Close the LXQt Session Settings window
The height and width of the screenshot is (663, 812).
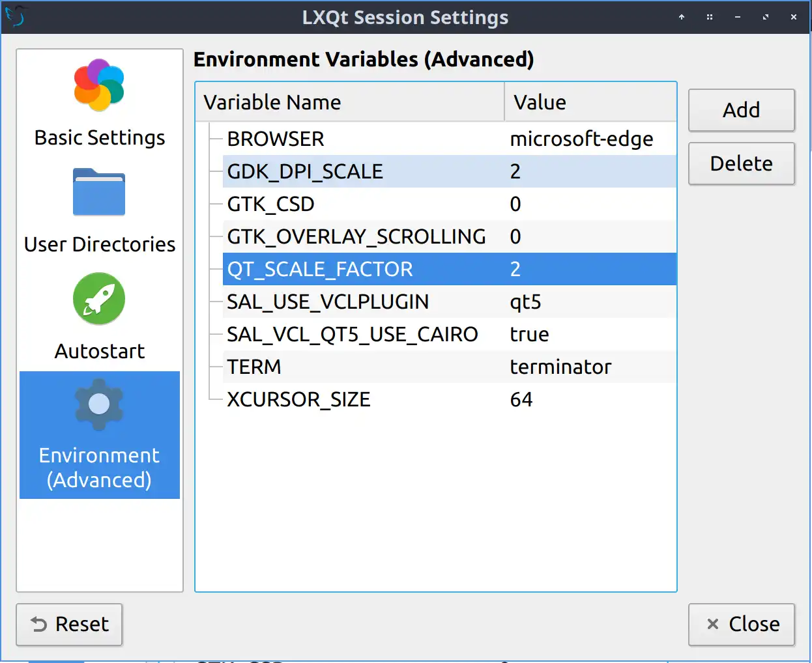[741, 624]
